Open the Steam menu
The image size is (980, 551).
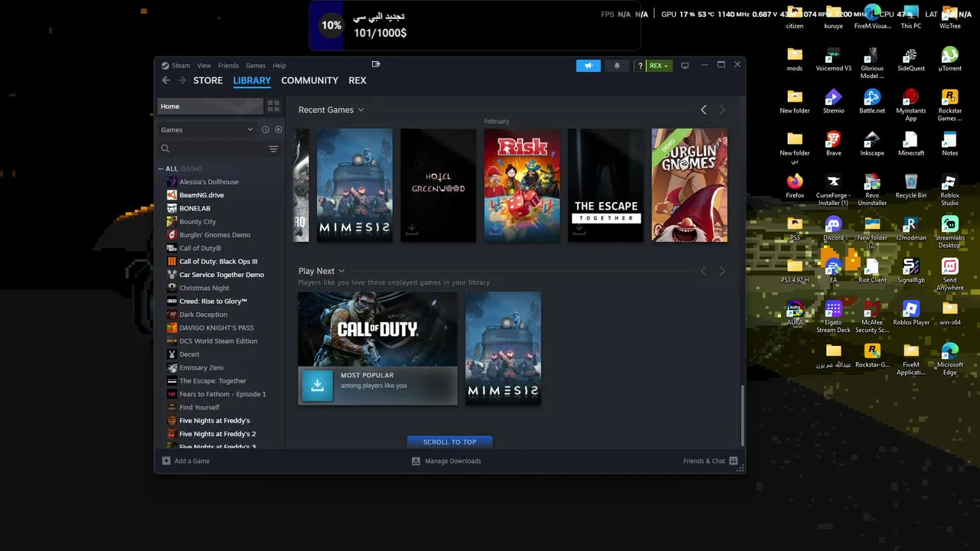pyautogui.click(x=181, y=66)
